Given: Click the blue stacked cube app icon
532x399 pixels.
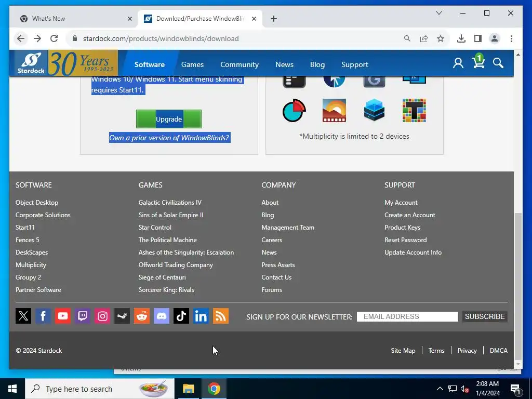Looking at the screenshot, I should pos(374,110).
